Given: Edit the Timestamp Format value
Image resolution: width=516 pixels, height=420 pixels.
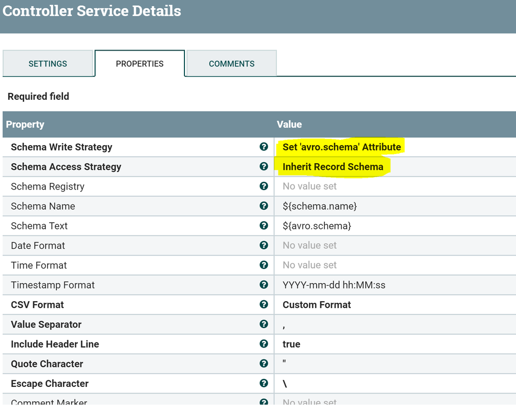Looking at the screenshot, I should pos(334,285).
